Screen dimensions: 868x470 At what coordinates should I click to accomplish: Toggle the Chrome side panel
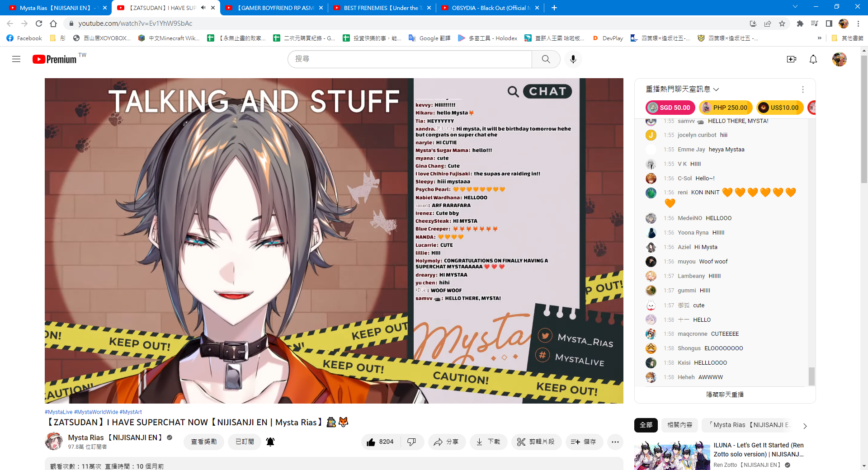click(x=829, y=23)
